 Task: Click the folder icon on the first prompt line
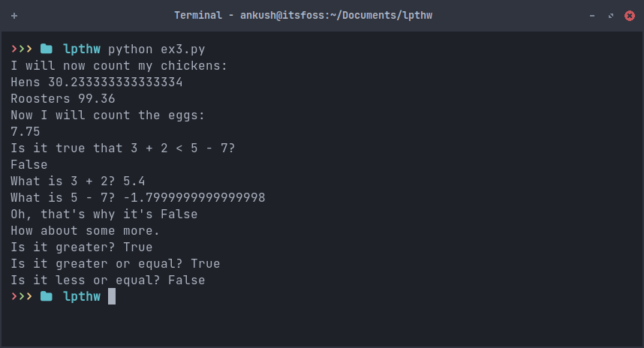click(47, 49)
